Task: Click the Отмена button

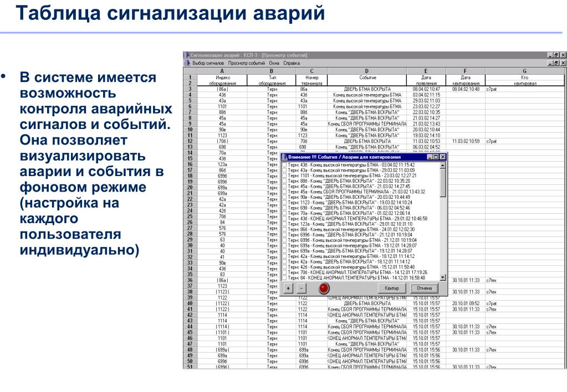Action: point(424,288)
